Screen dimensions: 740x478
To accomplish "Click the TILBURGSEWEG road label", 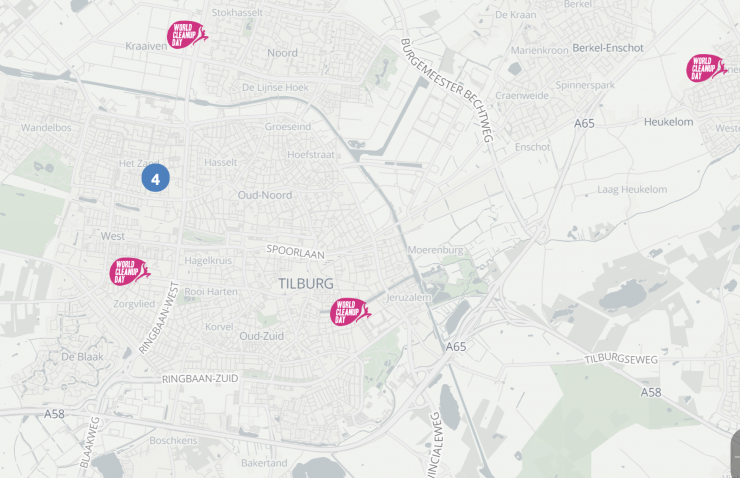I will coord(621,359).
